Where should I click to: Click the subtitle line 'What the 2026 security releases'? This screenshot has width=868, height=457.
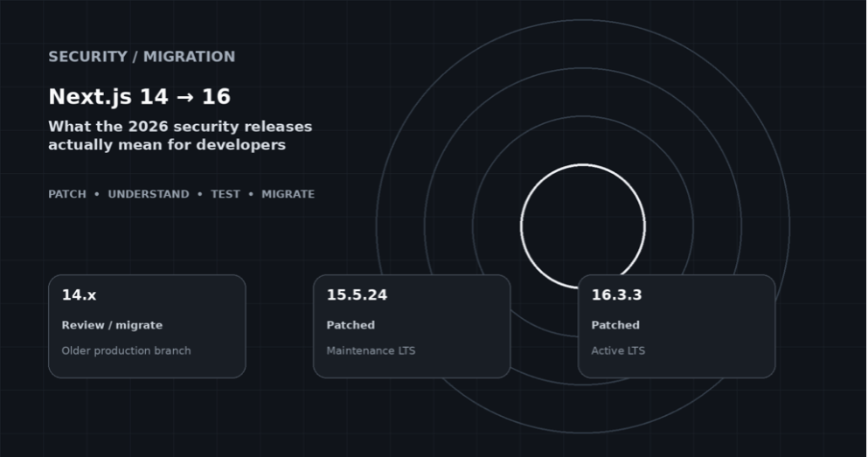click(x=180, y=127)
